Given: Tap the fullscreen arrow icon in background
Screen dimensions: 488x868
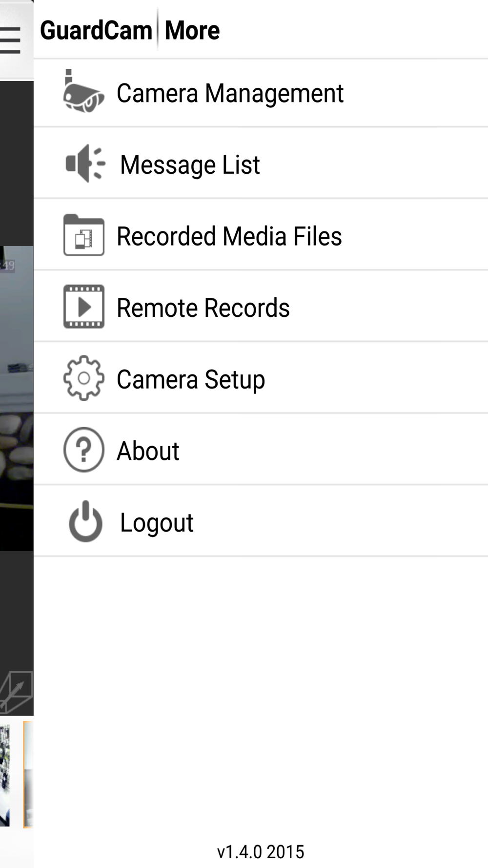Looking at the screenshot, I should click(x=16, y=692).
